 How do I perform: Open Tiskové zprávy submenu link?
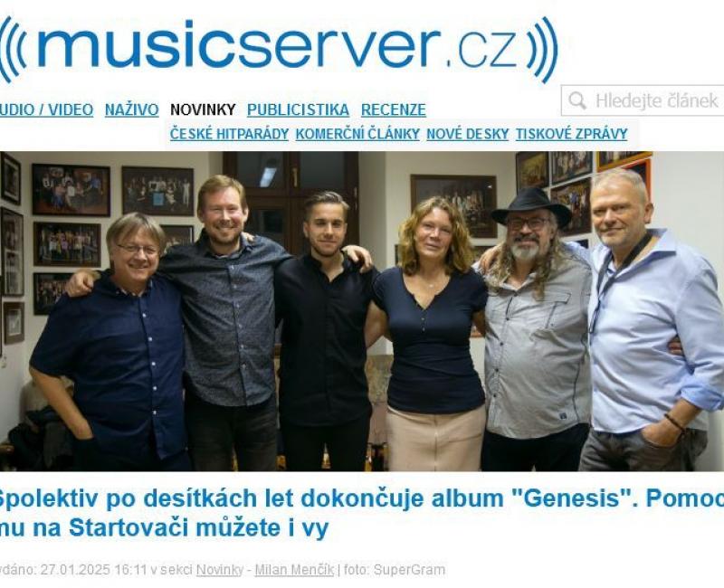click(x=571, y=134)
